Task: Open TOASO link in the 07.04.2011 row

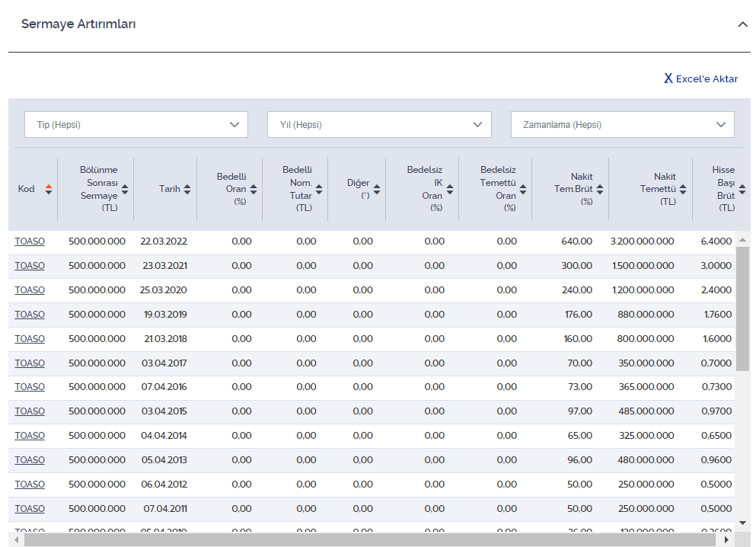Action: pyautogui.click(x=30, y=508)
